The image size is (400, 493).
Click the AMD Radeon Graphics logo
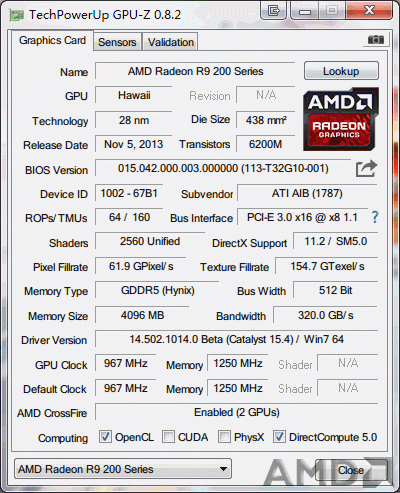click(x=341, y=119)
